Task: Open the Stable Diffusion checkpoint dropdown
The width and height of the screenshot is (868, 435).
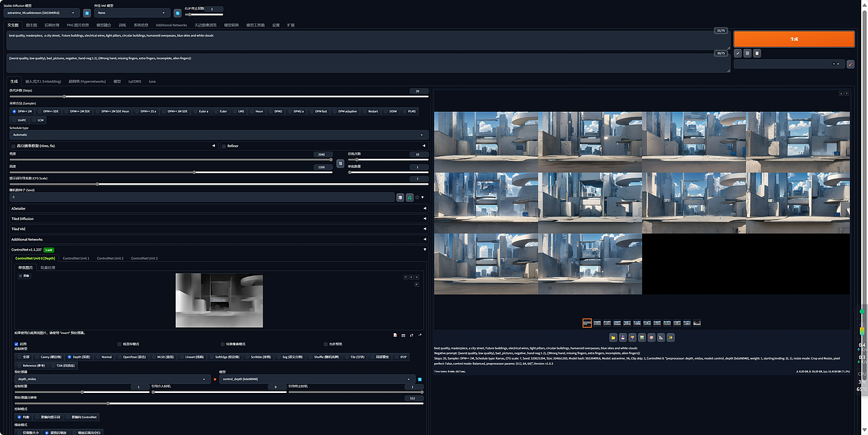Action: [41, 12]
